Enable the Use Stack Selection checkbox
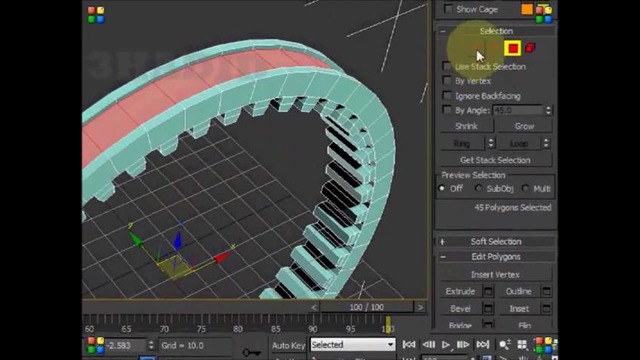Image resolution: width=640 pixels, height=360 pixels. tap(447, 66)
